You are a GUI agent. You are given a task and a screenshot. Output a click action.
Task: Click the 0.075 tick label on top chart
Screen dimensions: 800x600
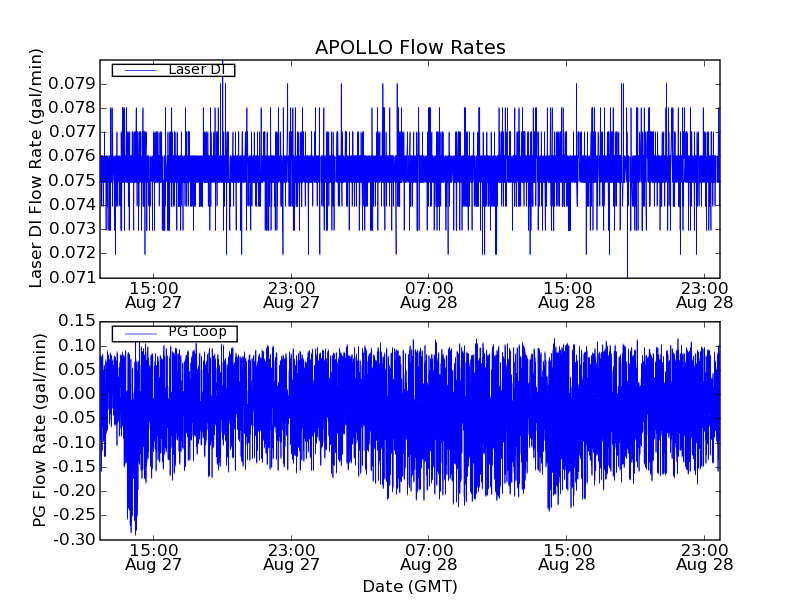click(x=72, y=180)
